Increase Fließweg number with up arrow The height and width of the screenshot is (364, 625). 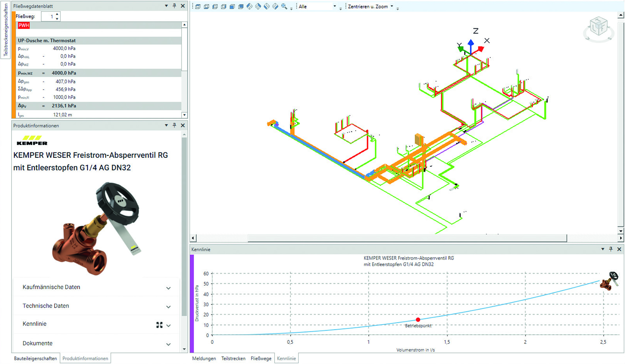(x=57, y=14)
